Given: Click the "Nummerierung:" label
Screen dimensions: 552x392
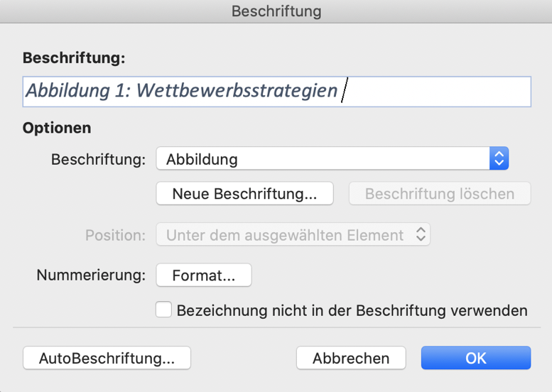Looking at the screenshot, I should coord(91,275).
